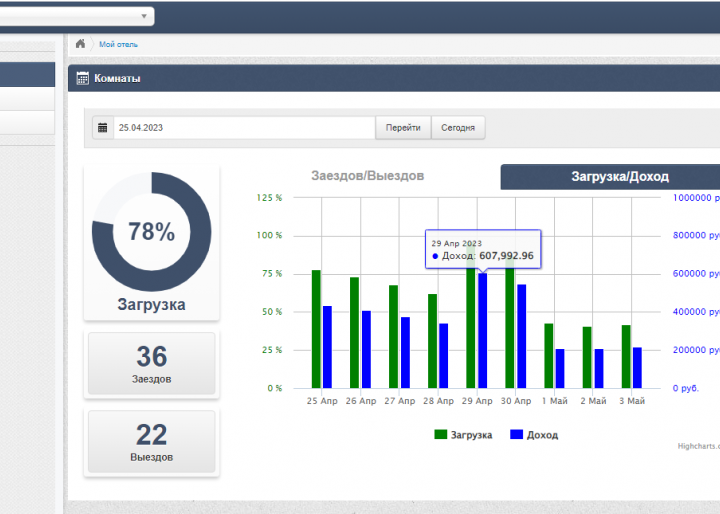The width and height of the screenshot is (720, 514).
Task: Open the top-left dropdown arrow
Action: [144, 16]
